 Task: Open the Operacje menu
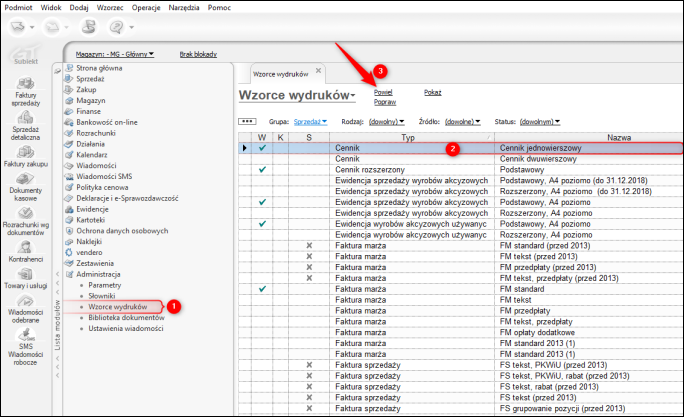tap(146, 7)
